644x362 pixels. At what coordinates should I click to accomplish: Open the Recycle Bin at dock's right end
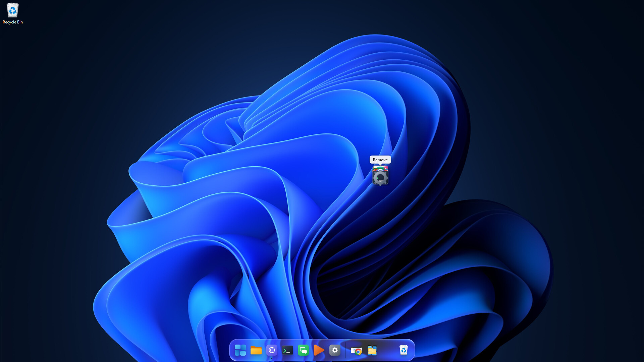[404, 350]
